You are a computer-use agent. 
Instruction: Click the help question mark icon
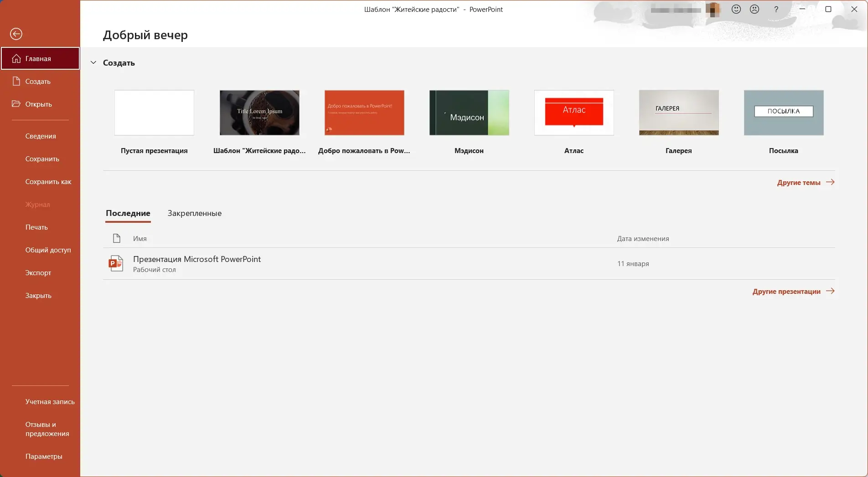point(776,9)
